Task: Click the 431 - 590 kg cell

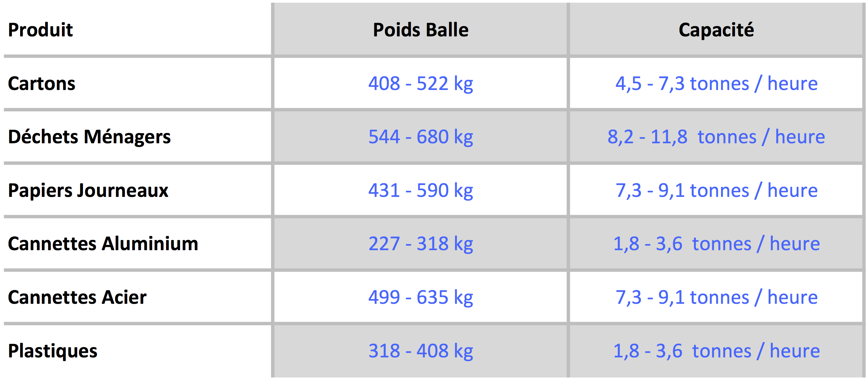Action: pos(421,190)
